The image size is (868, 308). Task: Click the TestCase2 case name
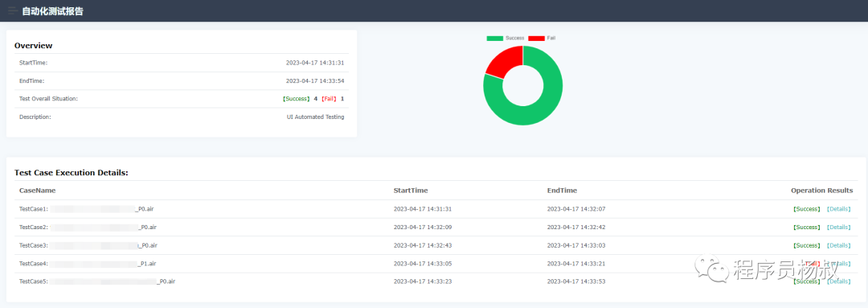point(88,227)
